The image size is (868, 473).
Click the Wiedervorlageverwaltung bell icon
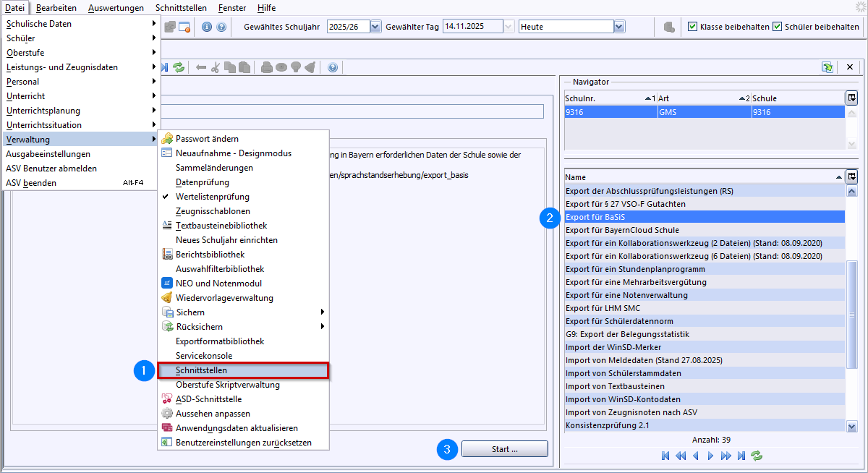tap(167, 298)
